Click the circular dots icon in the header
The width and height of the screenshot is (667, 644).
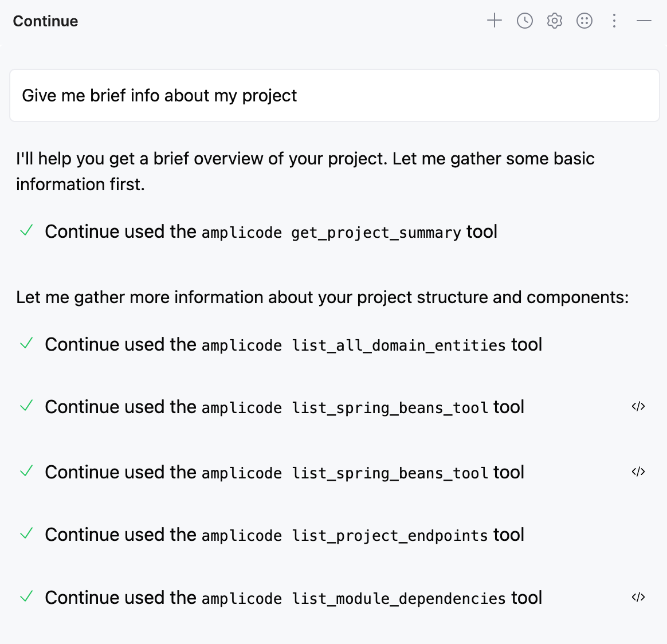tap(584, 21)
